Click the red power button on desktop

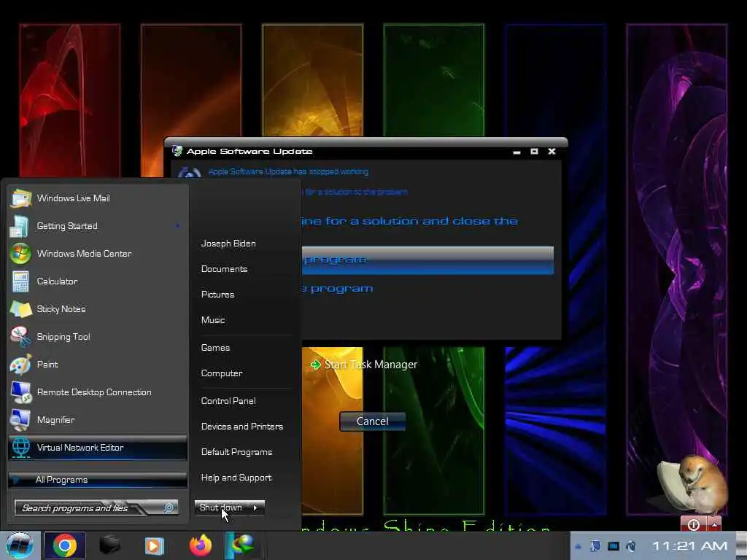click(x=694, y=524)
